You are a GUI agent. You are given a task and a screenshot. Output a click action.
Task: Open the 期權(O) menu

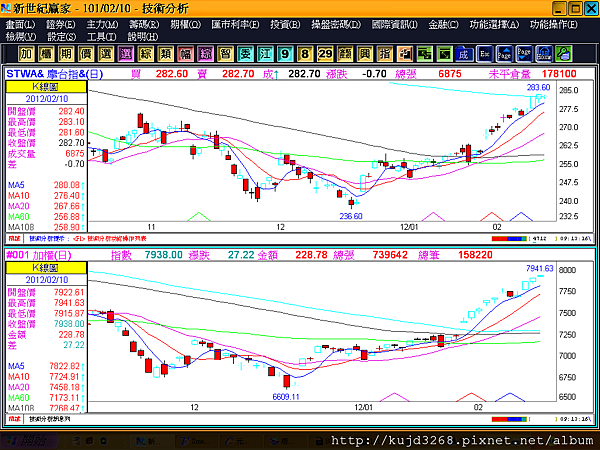coord(185,24)
